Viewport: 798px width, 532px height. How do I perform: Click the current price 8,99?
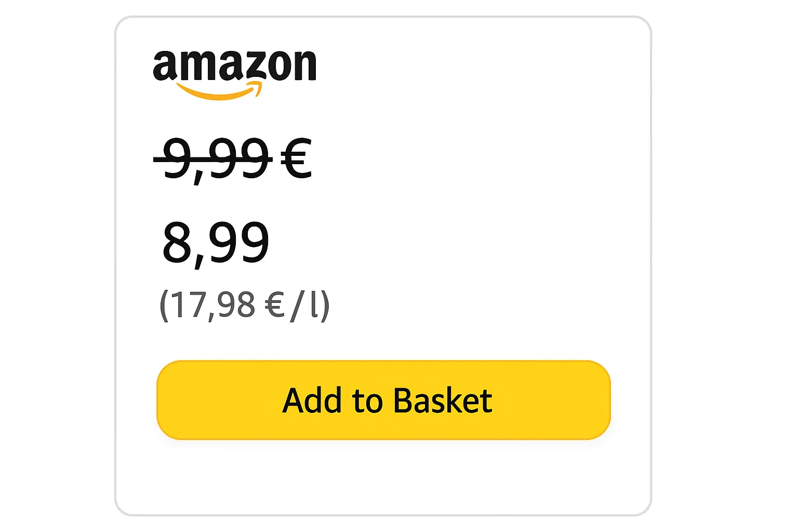click(216, 243)
